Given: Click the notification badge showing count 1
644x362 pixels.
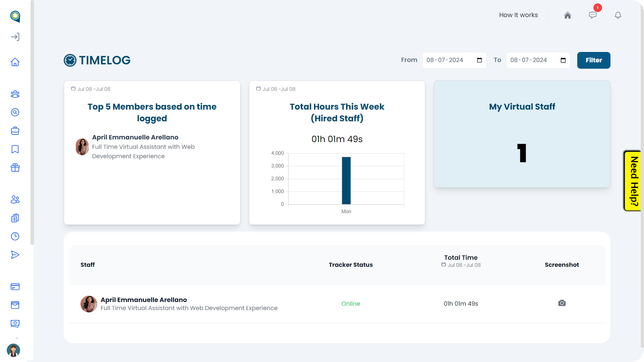Looking at the screenshot, I should click(597, 8).
